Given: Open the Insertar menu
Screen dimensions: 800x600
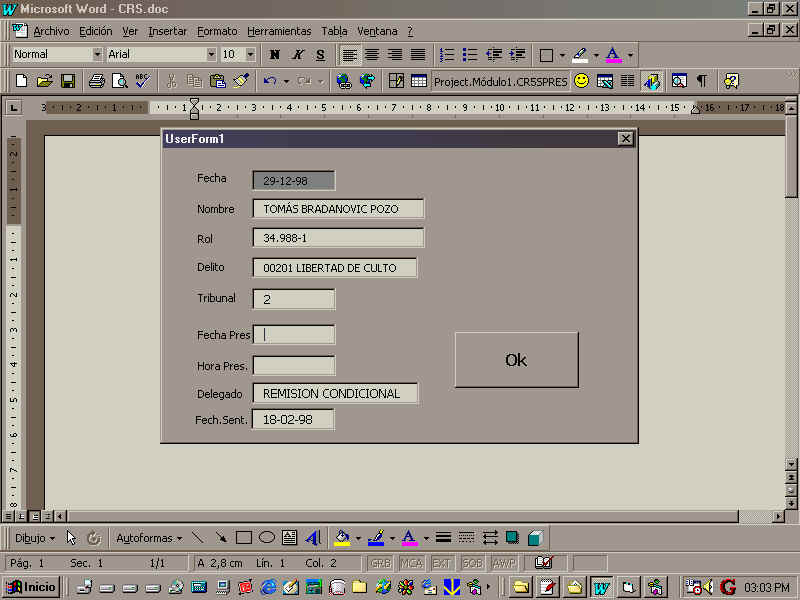Looking at the screenshot, I should [x=167, y=31].
